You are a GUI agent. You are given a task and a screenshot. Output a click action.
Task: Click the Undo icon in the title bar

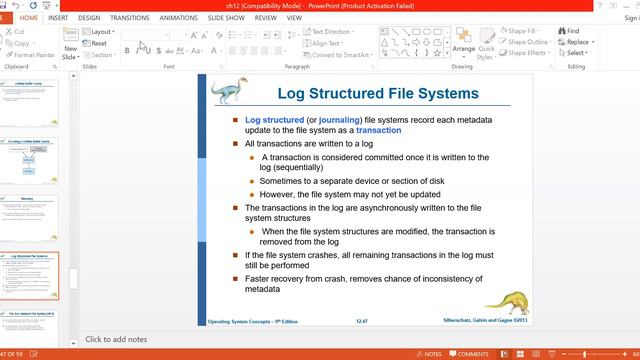click(16, 5)
